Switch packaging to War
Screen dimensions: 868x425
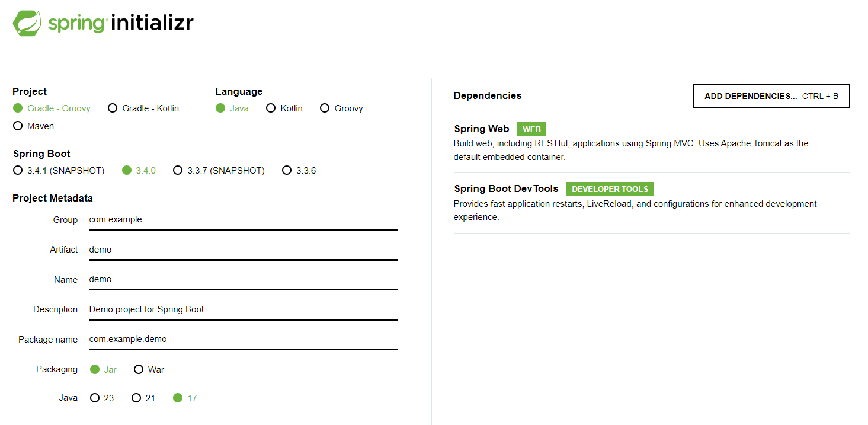[149, 370]
